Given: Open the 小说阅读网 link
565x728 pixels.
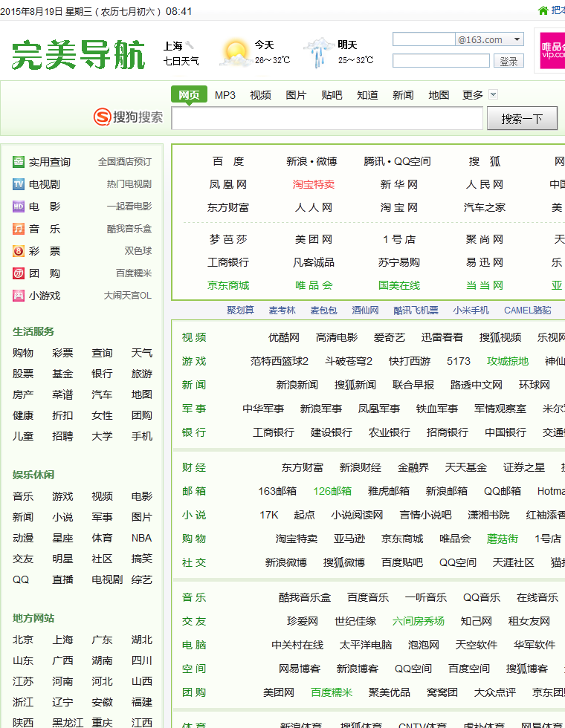Looking at the screenshot, I should point(358,515).
